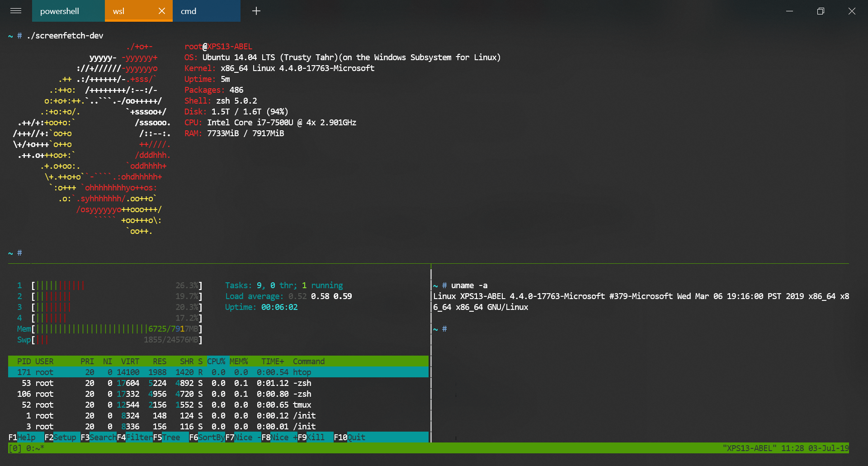Click tmux status clock 11:28 03-Jul-19
The image size is (868, 466).
click(x=815, y=448)
